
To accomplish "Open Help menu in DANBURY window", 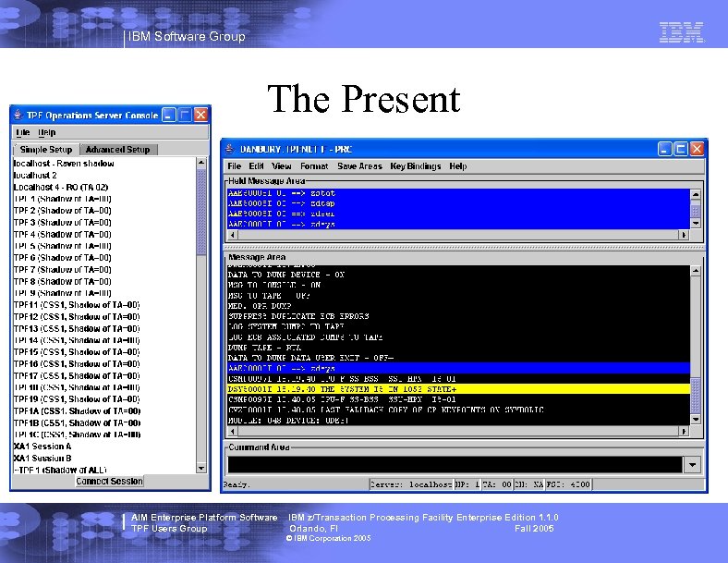I will pyautogui.click(x=458, y=166).
